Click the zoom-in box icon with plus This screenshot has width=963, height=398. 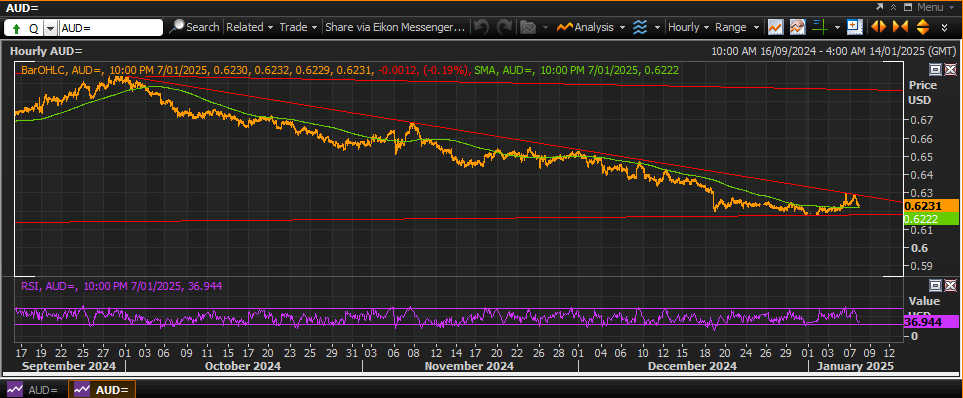[854, 27]
